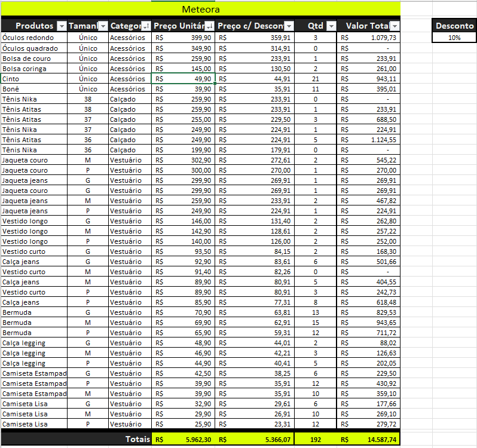Select the Bolsa de couro cell
This screenshot has width=477, height=448.
(34, 59)
